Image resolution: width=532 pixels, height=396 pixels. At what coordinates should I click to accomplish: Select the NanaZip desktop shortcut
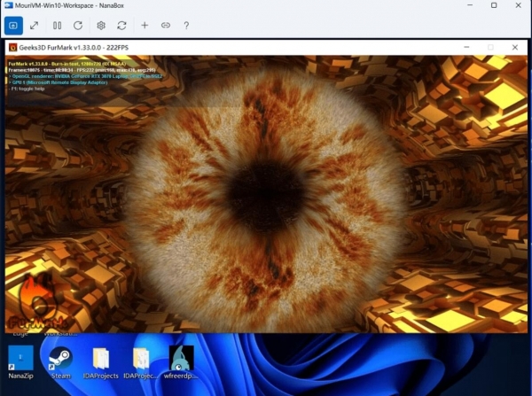[x=20, y=361]
